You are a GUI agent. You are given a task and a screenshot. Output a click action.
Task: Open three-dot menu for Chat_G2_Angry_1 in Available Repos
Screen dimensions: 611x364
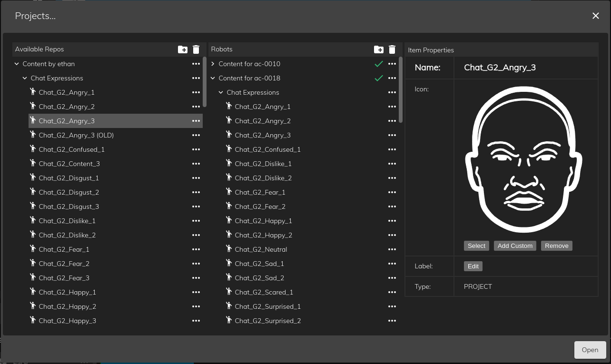(196, 92)
